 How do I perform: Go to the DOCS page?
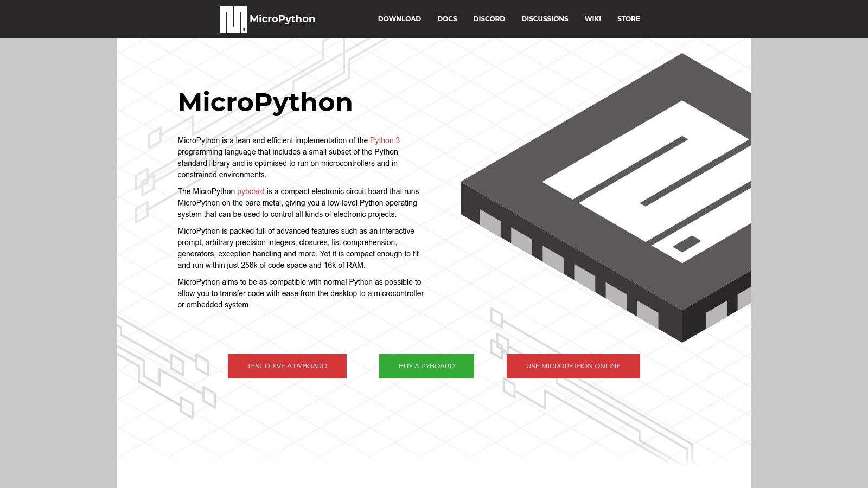pyautogui.click(x=447, y=19)
